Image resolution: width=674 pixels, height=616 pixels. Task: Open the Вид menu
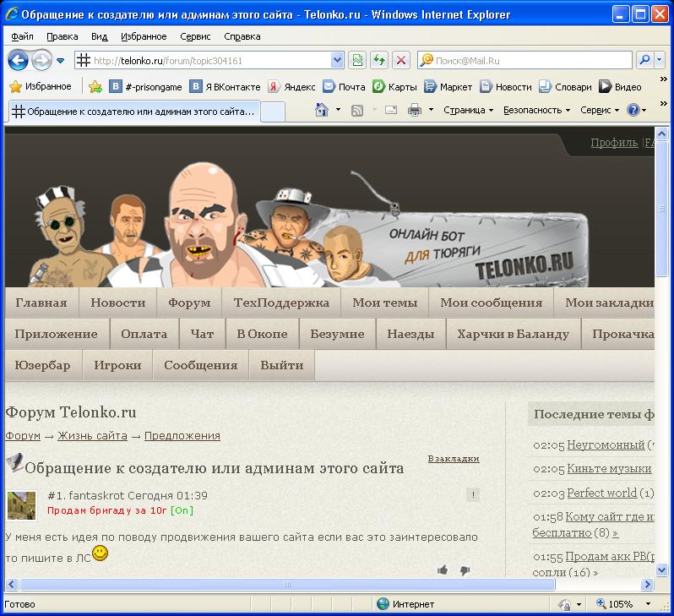(100, 36)
